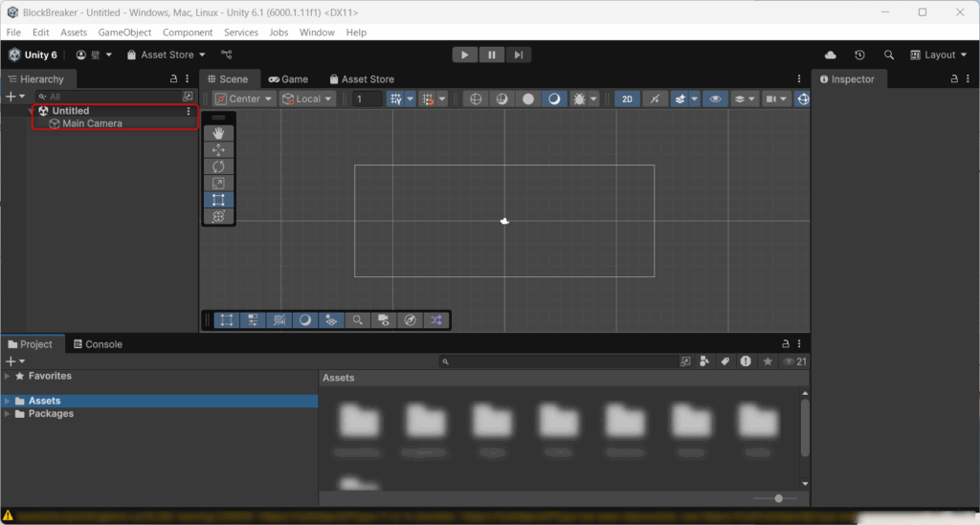The width and height of the screenshot is (980, 525).
Task: Adjust the asset icon size slider
Action: (x=778, y=498)
